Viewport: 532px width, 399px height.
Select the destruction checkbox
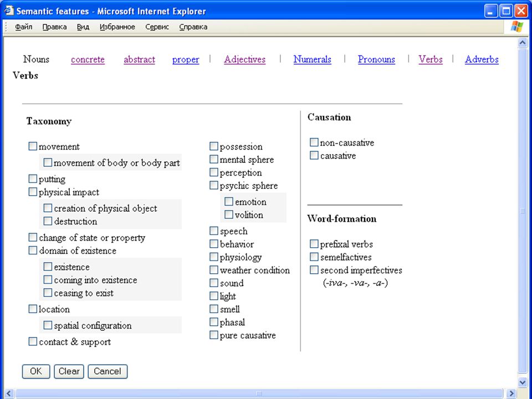48,221
